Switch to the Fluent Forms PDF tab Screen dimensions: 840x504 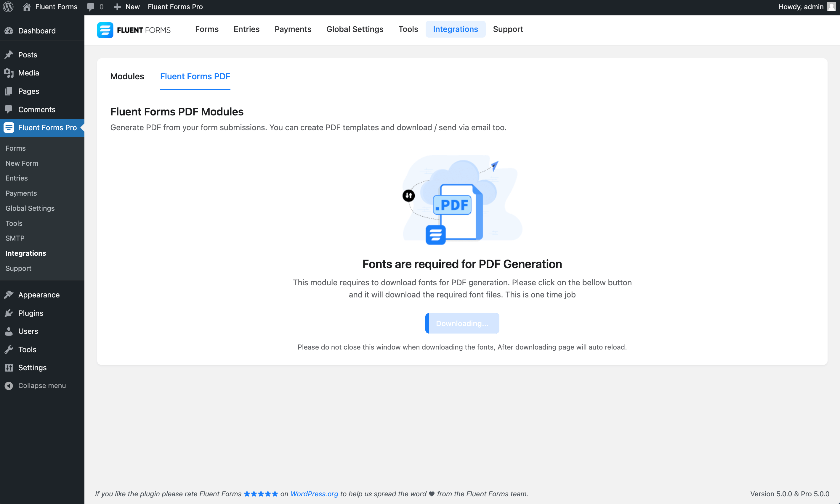click(x=195, y=76)
